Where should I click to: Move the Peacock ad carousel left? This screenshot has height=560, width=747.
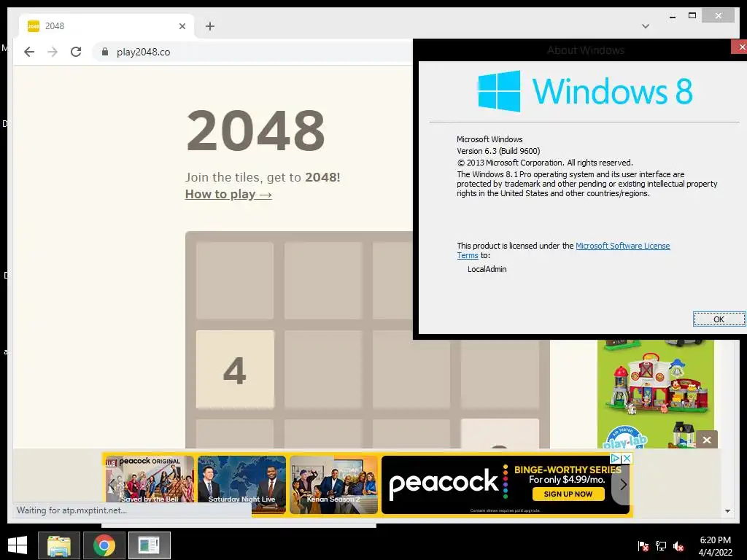113,485
